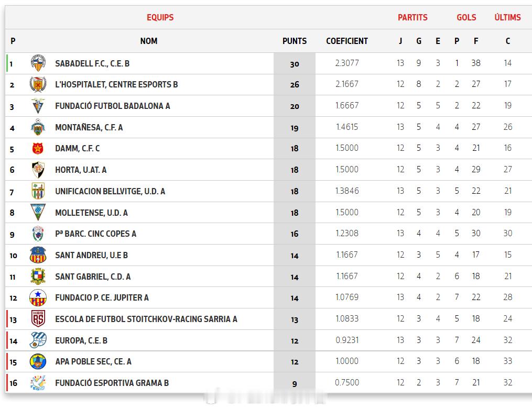Viewport: 532px width, 409px height.
Task: Click the Molletense U.D. triangular crest
Action: (x=38, y=212)
